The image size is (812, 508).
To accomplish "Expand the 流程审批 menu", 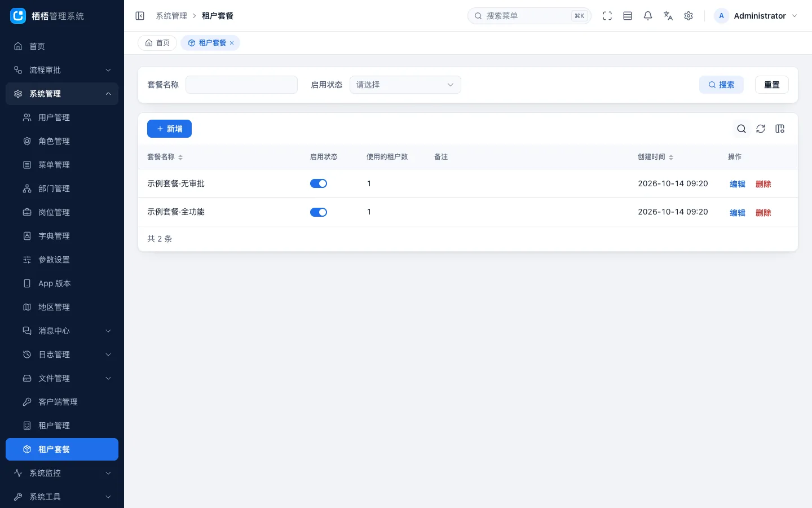I will (x=62, y=70).
